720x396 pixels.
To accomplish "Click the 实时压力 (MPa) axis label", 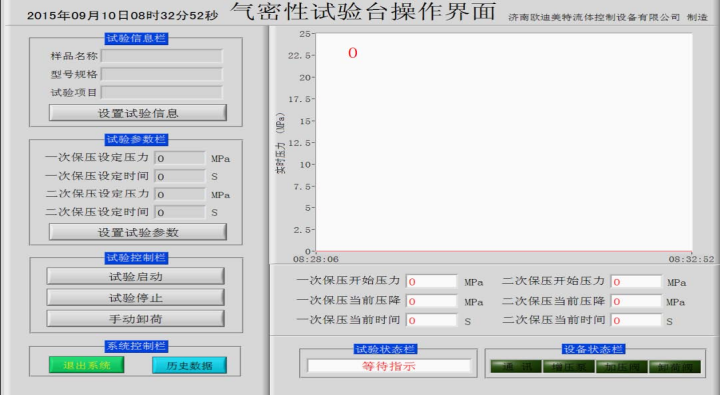I will click(x=280, y=143).
